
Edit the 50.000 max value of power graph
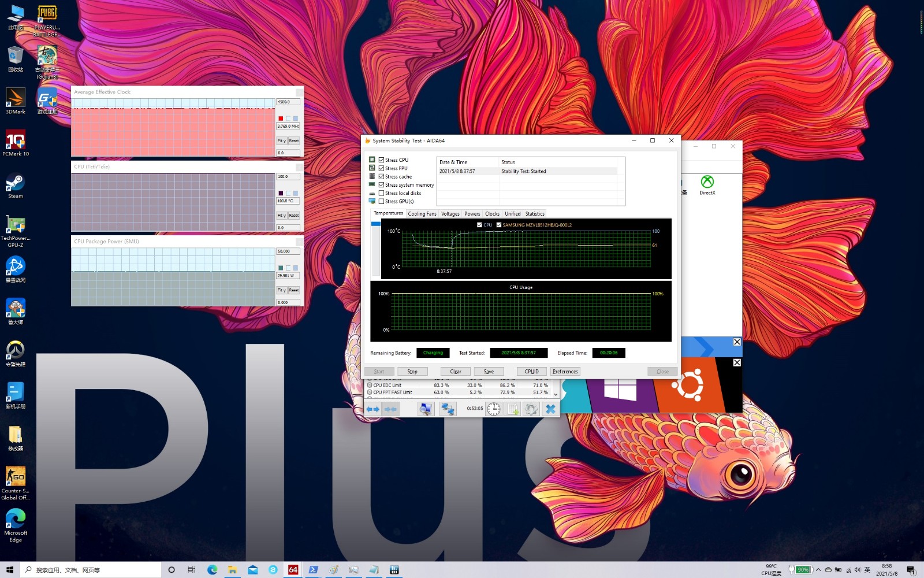coord(288,251)
